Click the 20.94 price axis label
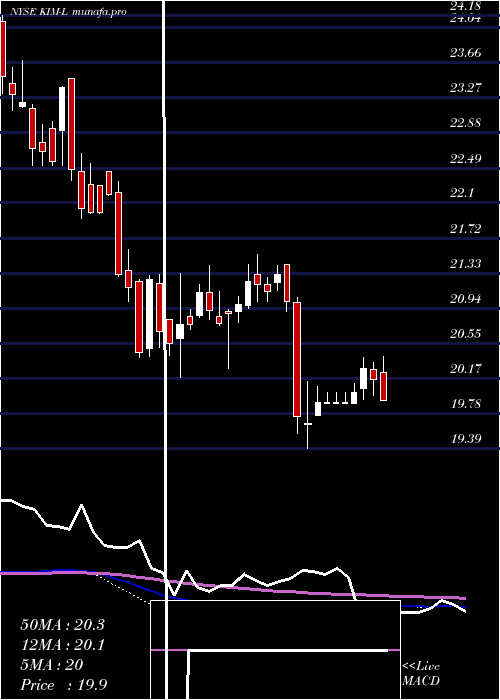 [x=466, y=299]
